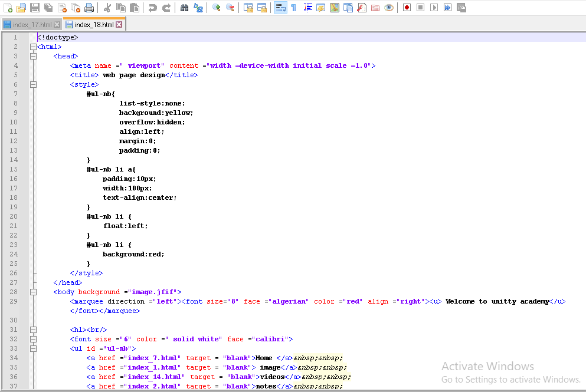Click the New file icon

coord(8,8)
